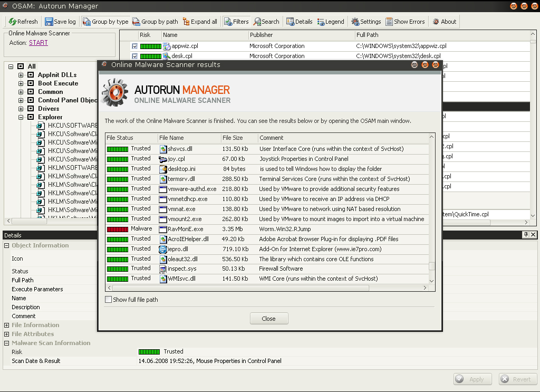This screenshot has height=392, width=540.
Task: Open the About icon
Action: click(436, 22)
